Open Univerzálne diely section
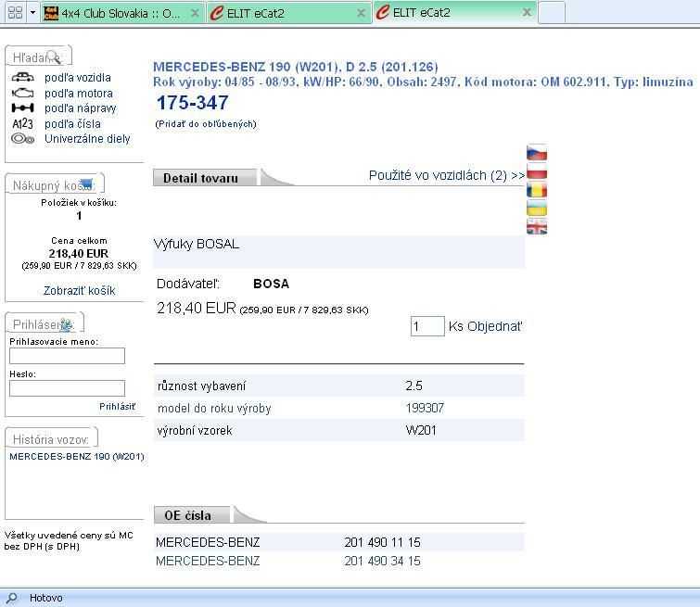The width and height of the screenshot is (700, 607). (x=87, y=139)
